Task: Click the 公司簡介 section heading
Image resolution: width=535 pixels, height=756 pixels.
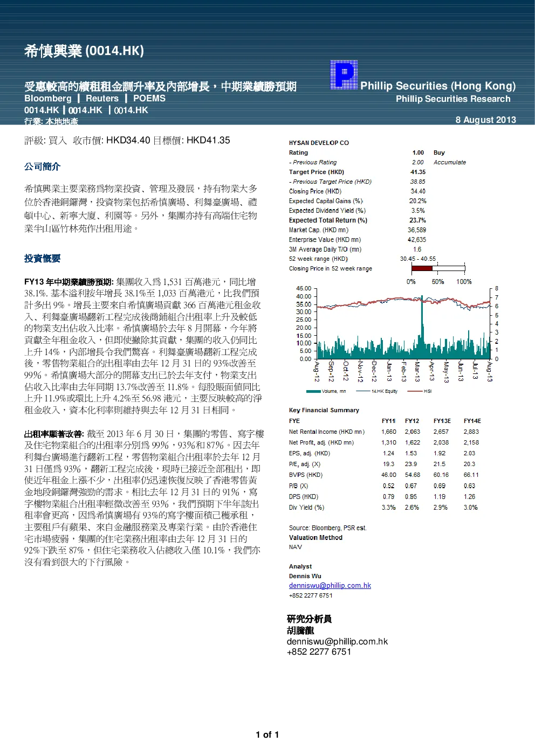Action: click(x=43, y=167)
